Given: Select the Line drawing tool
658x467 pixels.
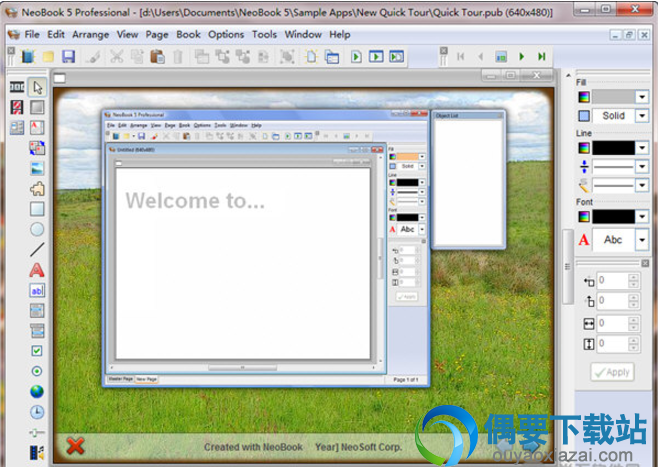Looking at the screenshot, I should coord(37,249).
